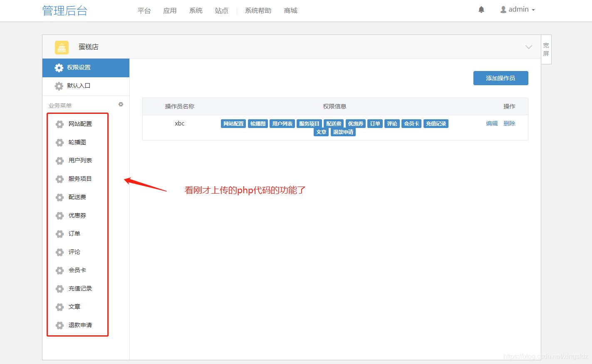Click the gear icon beside 业务菜单
Image resolution: width=592 pixels, height=364 pixels.
pyautogui.click(x=121, y=104)
